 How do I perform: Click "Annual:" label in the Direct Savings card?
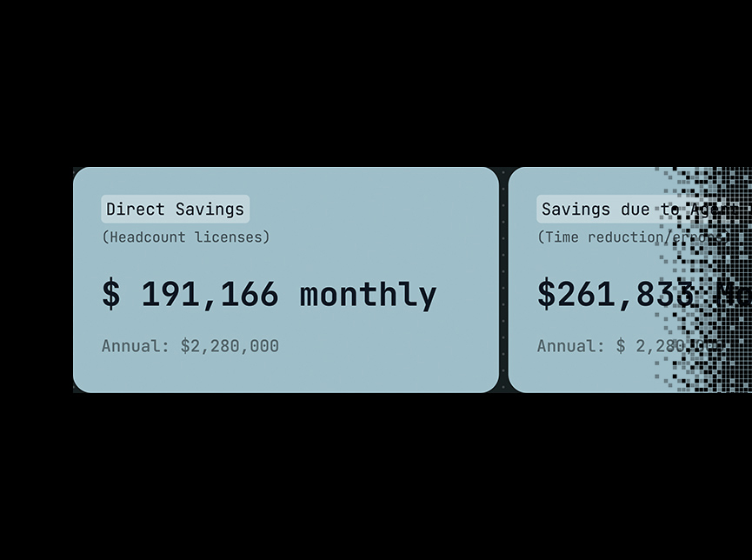136,346
